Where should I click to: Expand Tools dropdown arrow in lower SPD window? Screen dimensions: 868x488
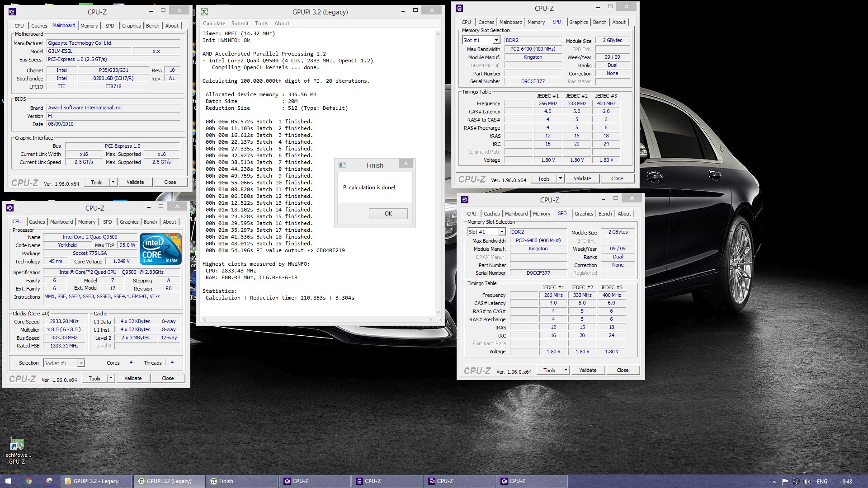point(566,370)
